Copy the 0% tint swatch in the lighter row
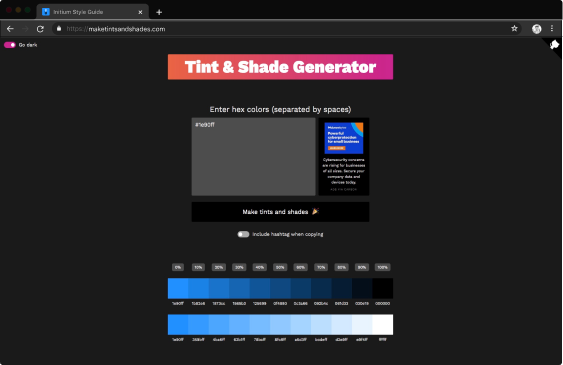Screen dimensions: 563x365 pyautogui.click(x=178, y=324)
